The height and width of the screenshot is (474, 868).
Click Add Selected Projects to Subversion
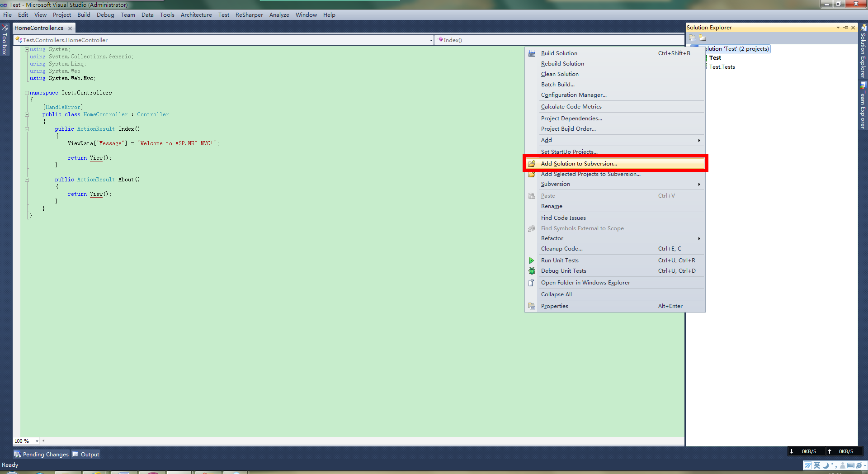(x=615, y=174)
